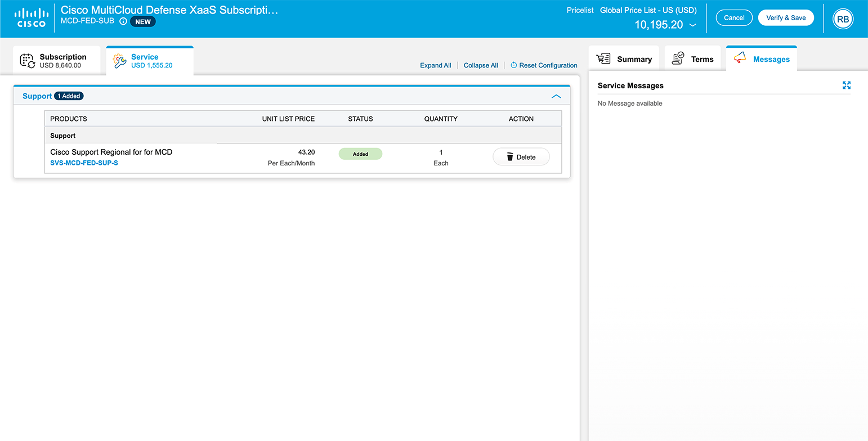Click the 1 Added badge
The width and height of the screenshot is (868, 441).
69,96
